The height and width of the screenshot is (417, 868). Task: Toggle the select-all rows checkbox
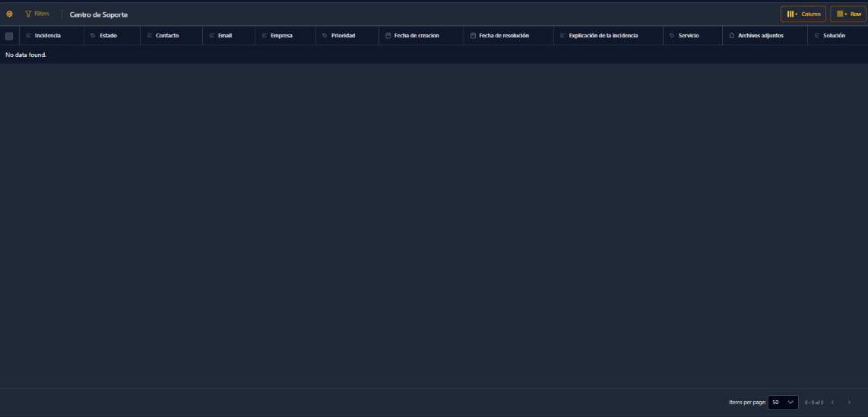9,36
